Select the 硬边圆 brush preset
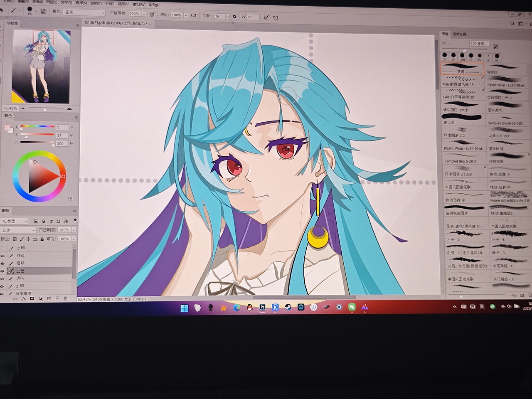Screen dimensions: 532x399 click(x=463, y=120)
